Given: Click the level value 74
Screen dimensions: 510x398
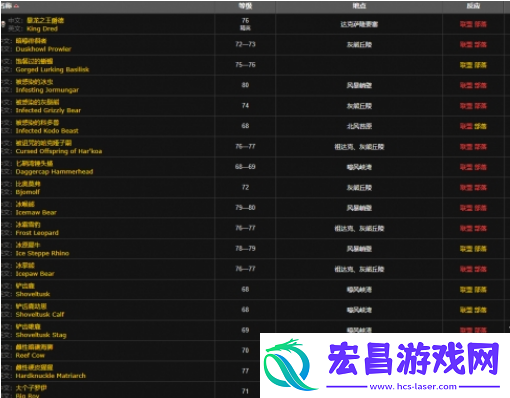Looking at the screenshot, I should coord(245,106).
